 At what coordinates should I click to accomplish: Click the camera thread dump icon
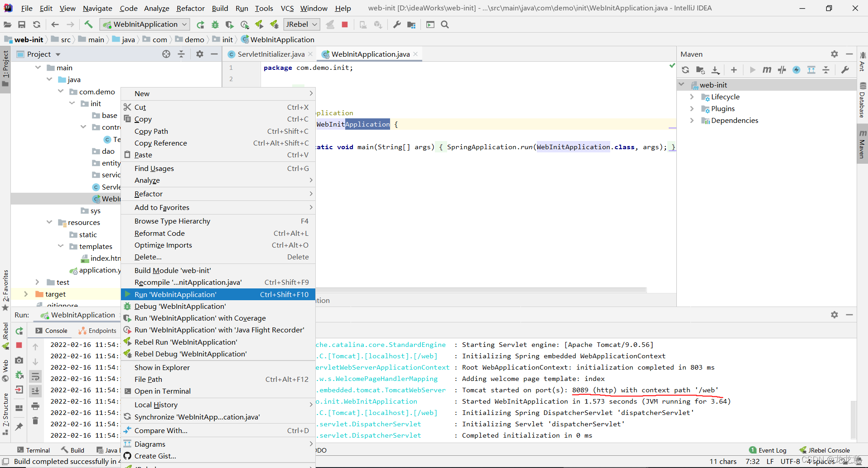(19, 360)
